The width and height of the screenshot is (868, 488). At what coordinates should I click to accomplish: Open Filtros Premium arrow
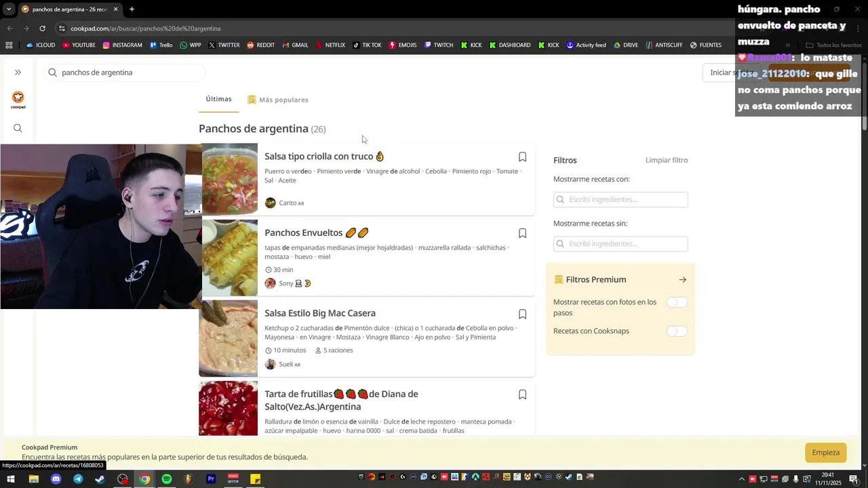(x=682, y=279)
